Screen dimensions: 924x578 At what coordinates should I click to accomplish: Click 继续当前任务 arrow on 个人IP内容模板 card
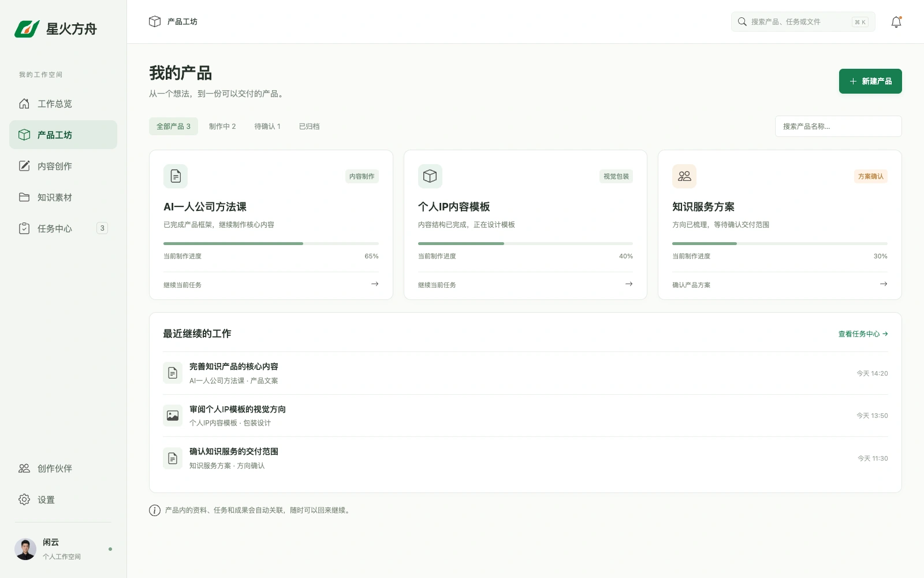[x=629, y=284]
